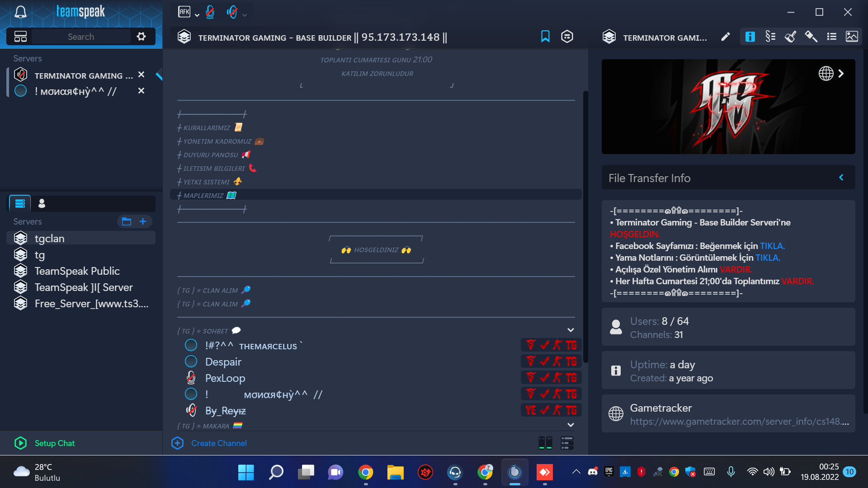Screen dimensions: 868x488
Task: Click the Search input field
Action: click(81, 37)
